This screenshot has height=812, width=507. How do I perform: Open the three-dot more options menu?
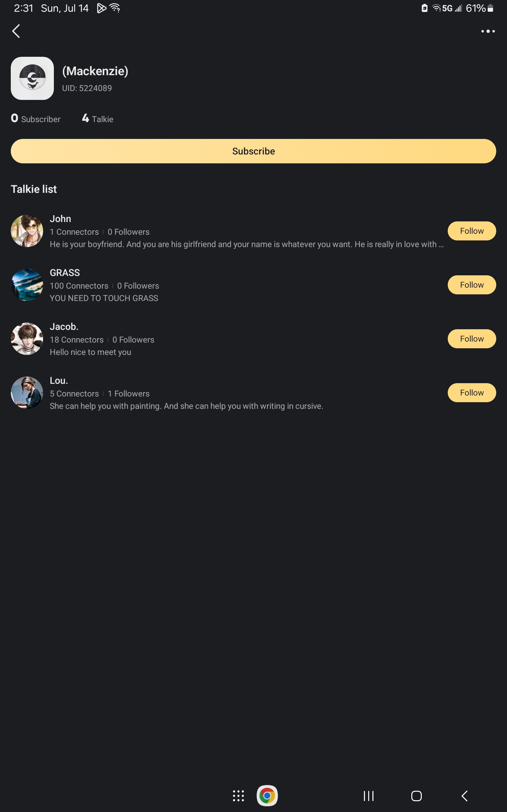click(488, 31)
